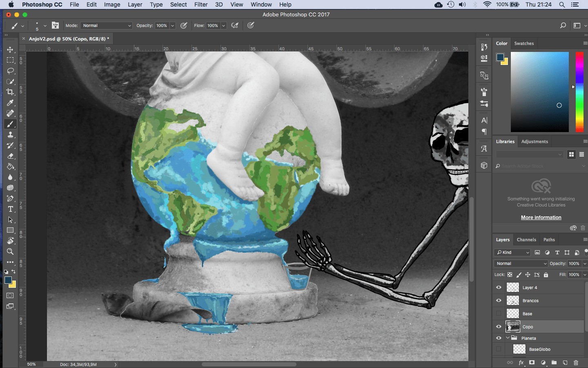Activate the Horizontal Type tool
Viewport: 588px width, 368px height.
point(10,209)
